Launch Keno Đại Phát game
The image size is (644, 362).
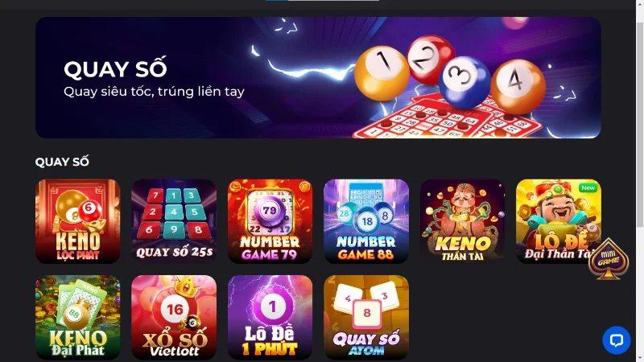coord(77,317)
